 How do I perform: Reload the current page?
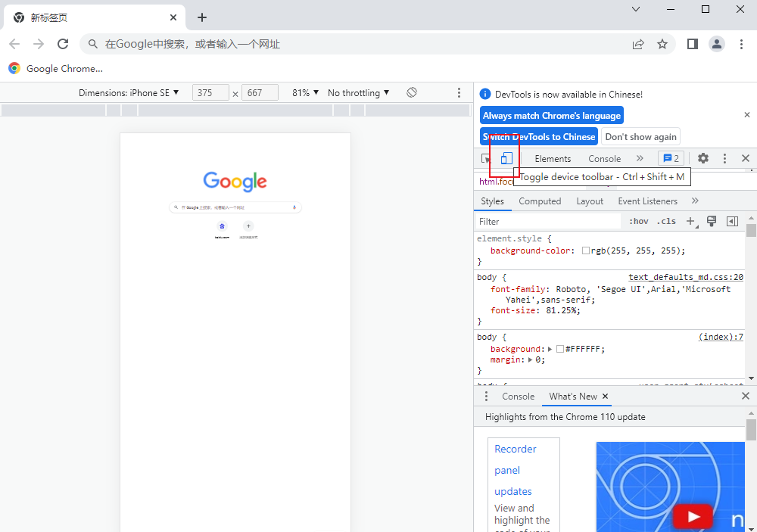[63, 44]
